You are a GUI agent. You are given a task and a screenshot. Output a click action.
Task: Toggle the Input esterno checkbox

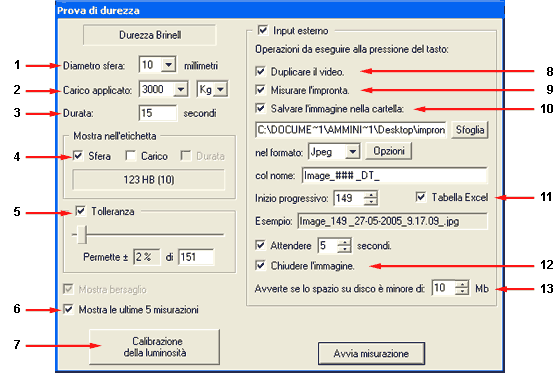(263, 30)
